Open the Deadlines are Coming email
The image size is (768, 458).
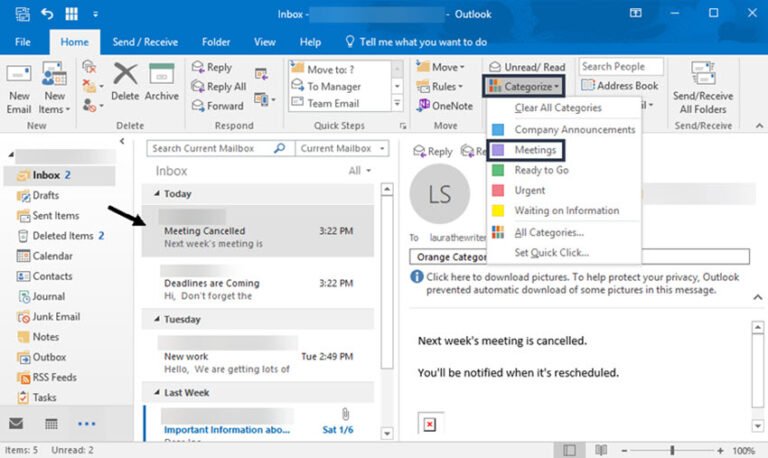tap(258, 283)
